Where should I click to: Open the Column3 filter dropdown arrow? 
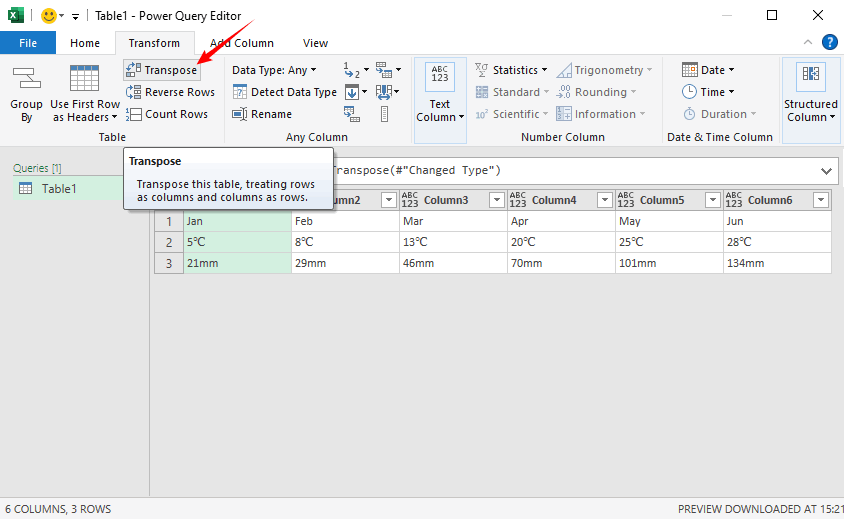[x=497, y=200]
